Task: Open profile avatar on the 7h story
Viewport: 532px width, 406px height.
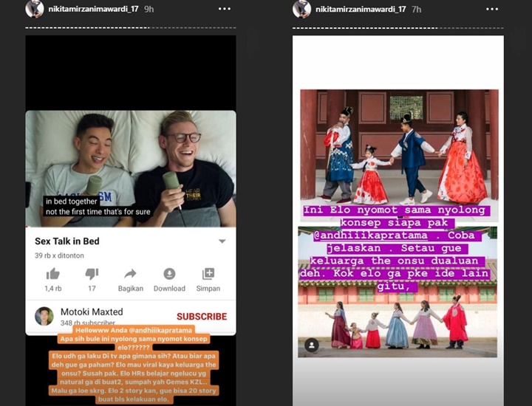Action: coord(302,9)
